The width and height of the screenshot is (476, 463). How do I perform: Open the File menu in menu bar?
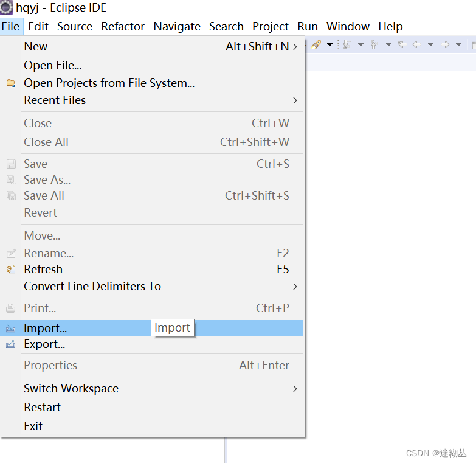(x=10, y=26)
